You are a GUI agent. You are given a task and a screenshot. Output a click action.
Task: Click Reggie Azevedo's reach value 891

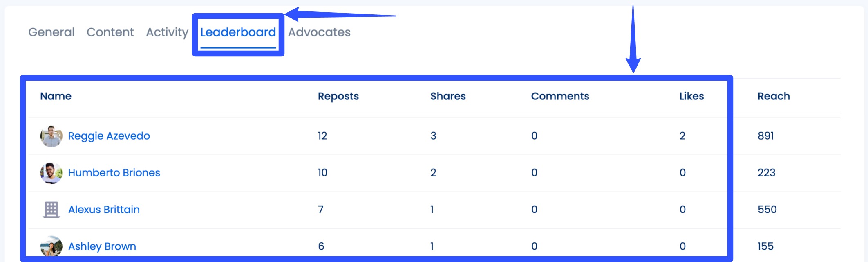pyautogui.click(x=766, y=136)
